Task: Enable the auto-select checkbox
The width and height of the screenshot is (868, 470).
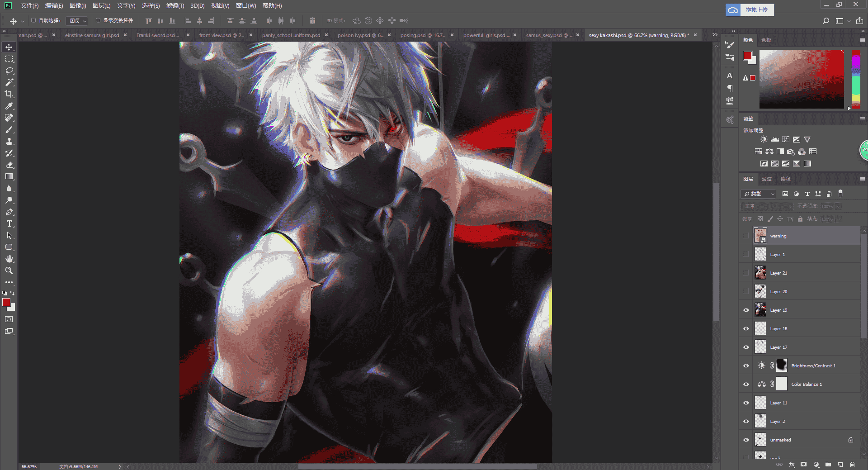Action: tap(33, 20)
